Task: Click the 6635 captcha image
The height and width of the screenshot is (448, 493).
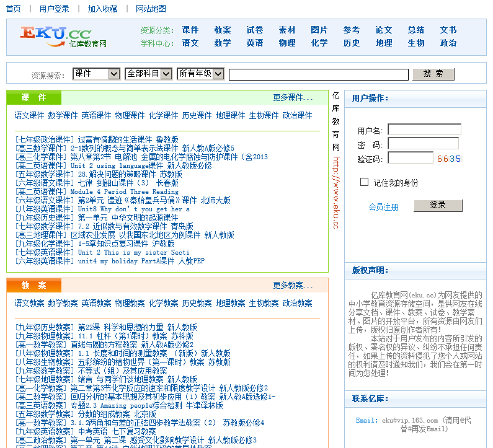Action: click(449, 159)
